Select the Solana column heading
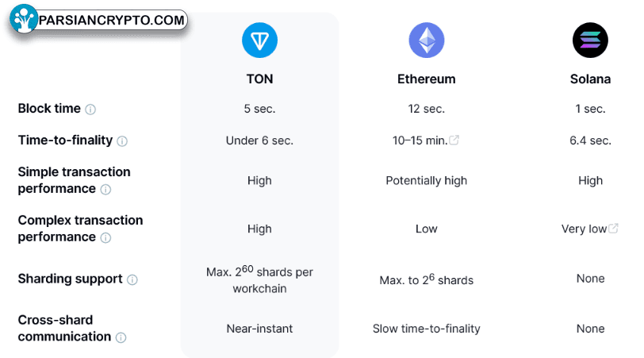 590,79
